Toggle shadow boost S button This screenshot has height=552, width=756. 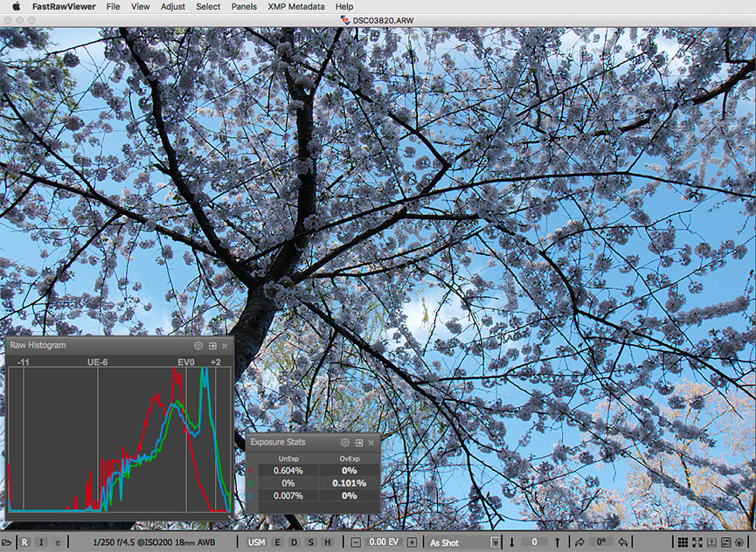[310, 543]
